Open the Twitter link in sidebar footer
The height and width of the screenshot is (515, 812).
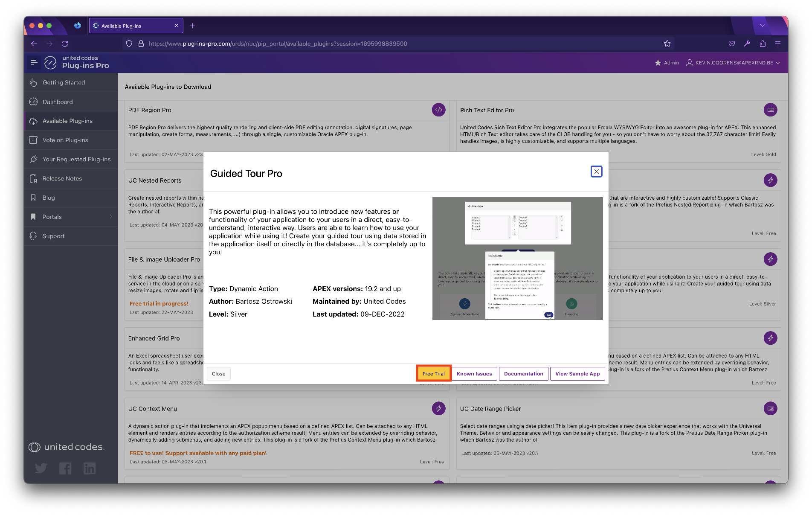(41, 468)
